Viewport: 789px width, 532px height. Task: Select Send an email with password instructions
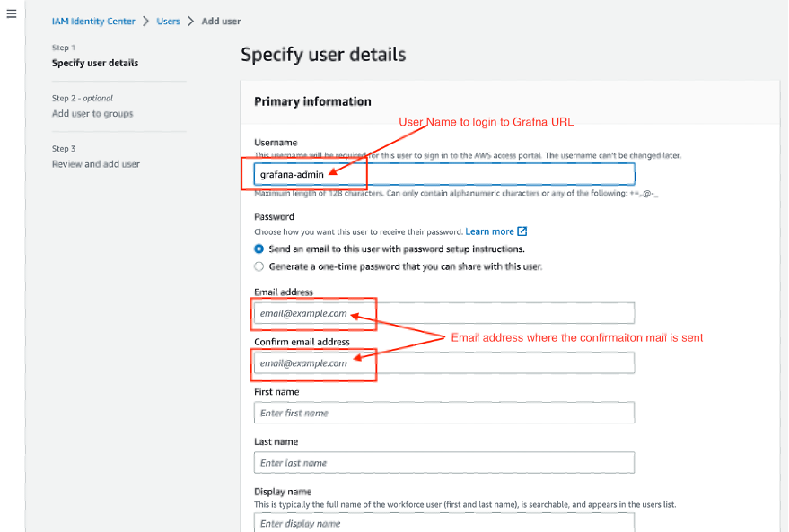tap(259, 249)
